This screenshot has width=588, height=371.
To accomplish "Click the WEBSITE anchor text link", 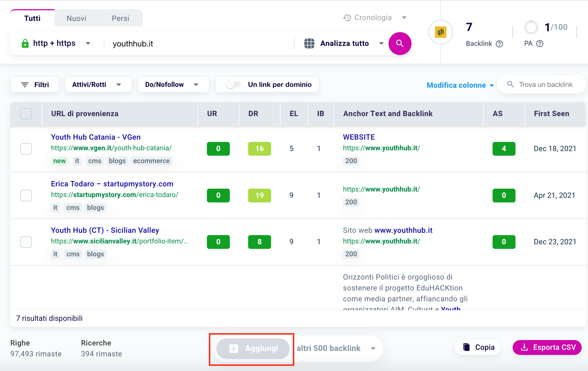I will (359, 137).
